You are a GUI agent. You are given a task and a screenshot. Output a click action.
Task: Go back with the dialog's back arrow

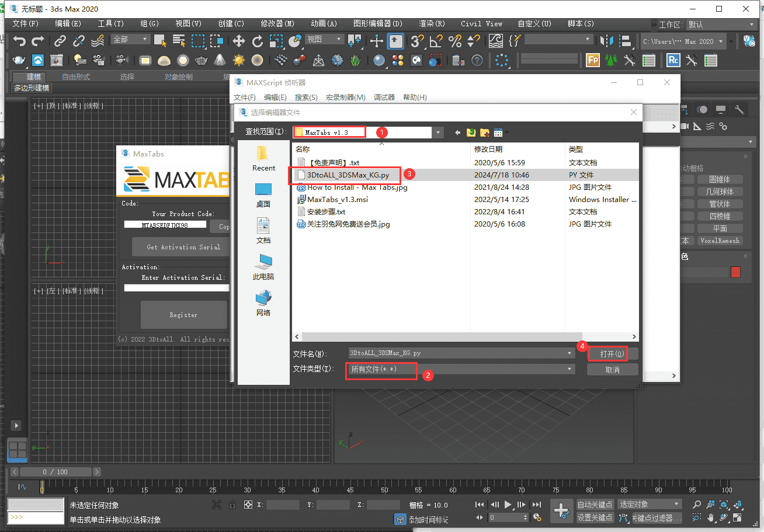(x=457, y=133)
